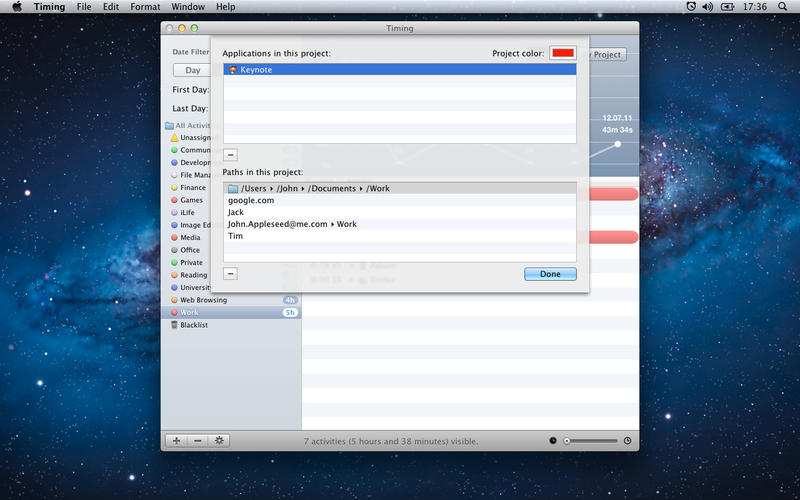Select the Development project in sidebar

(x=190, y=162)
